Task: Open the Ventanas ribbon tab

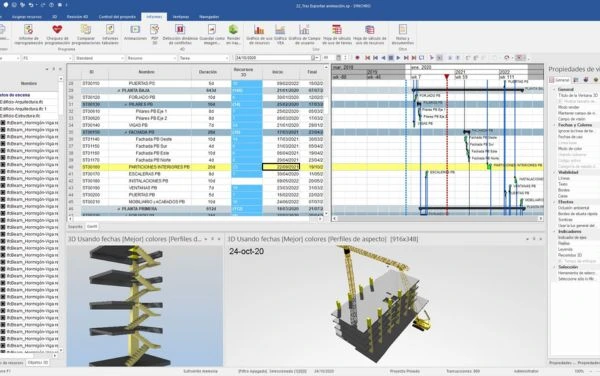Action: pyautogui.click(x=181, y=17)
